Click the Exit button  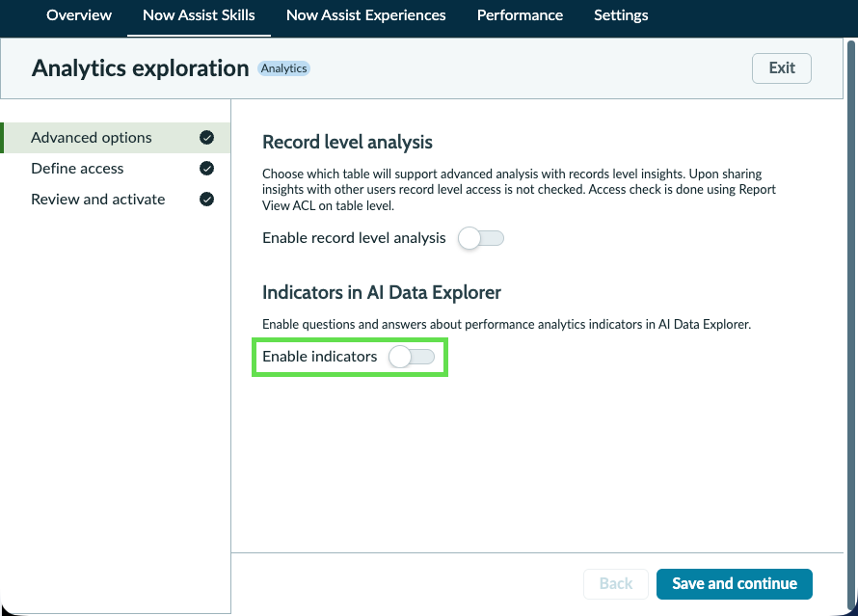(782, 68)
